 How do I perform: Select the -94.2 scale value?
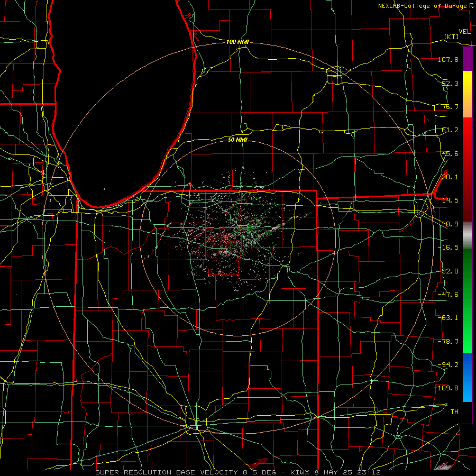tap(448, 364)
